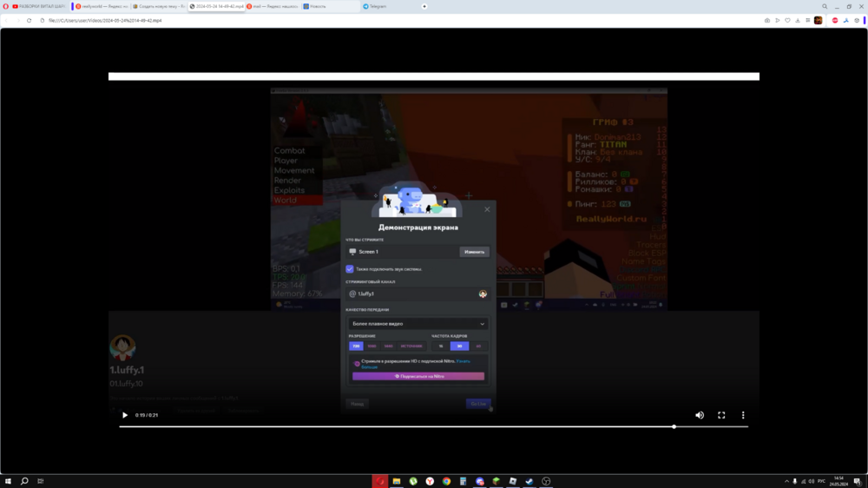Select the 1.luffy.1 streaming channel field
This screenshot has height=488, width=868.
418,293
